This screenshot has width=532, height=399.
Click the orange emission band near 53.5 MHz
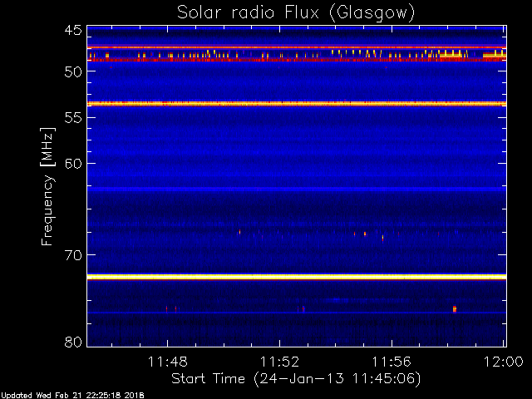(297, 104)
